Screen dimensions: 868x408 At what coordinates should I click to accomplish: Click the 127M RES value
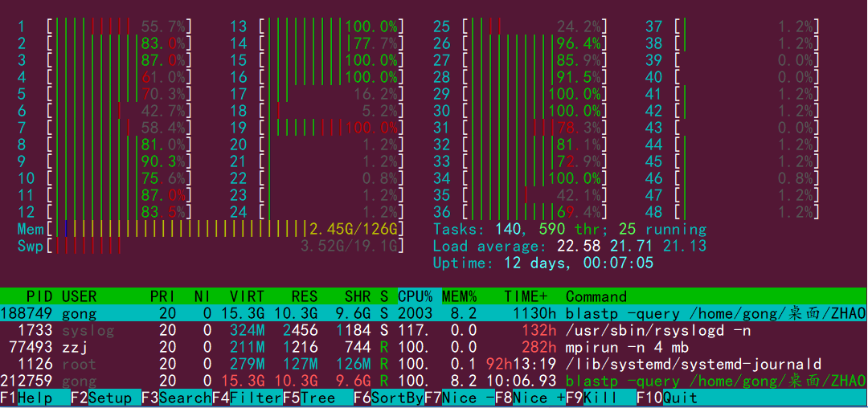300,365
